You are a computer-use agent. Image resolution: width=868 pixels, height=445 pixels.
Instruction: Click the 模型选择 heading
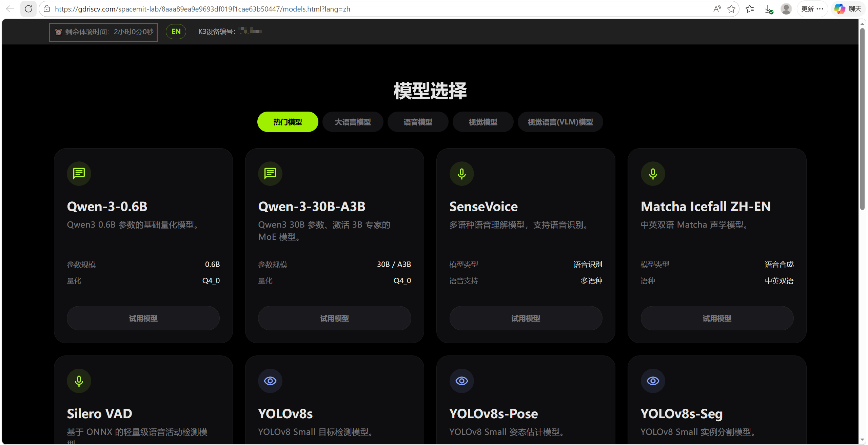coord(430,91)
